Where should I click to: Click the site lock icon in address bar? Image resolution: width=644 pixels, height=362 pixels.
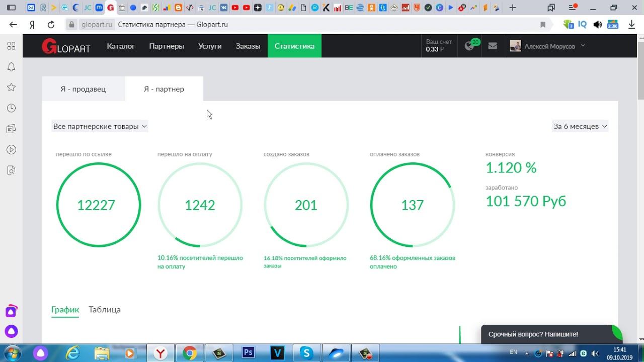point(71,24)
